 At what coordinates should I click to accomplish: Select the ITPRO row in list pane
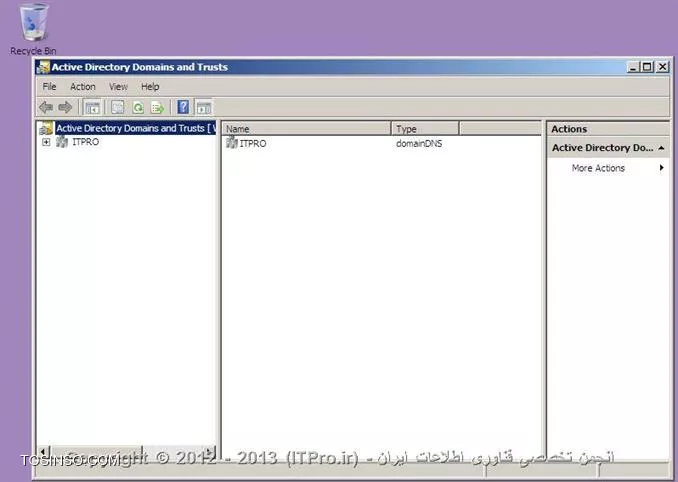(x=253, y=143)
